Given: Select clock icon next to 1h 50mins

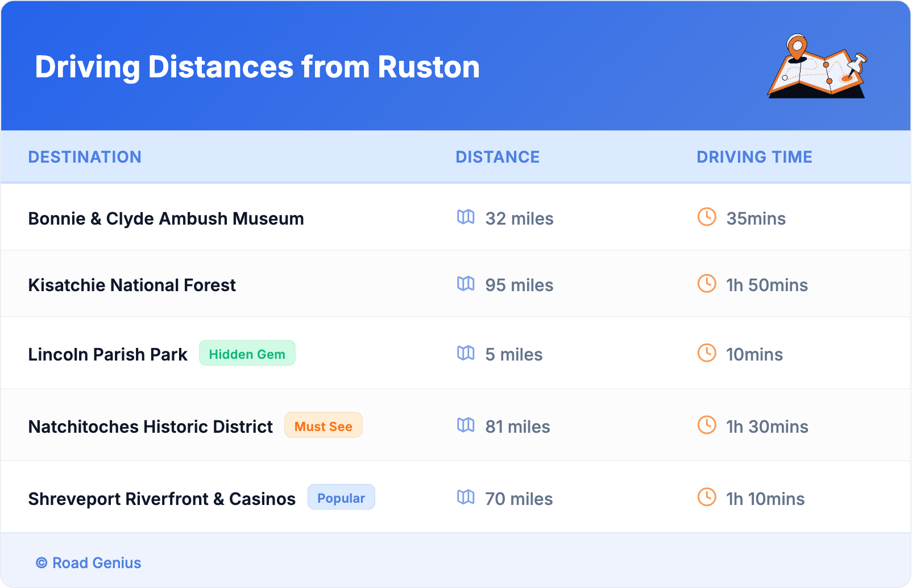Looking at the screenshot, I should 707,284.
